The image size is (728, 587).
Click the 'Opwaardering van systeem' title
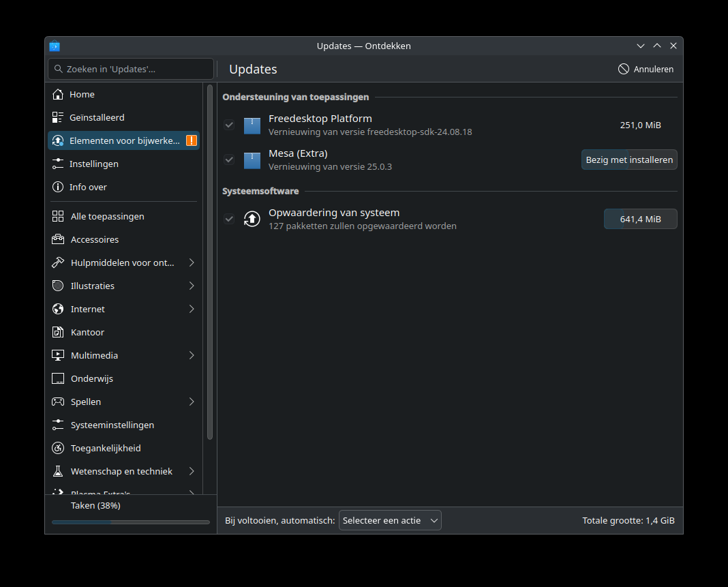click(x=334, y=213)
